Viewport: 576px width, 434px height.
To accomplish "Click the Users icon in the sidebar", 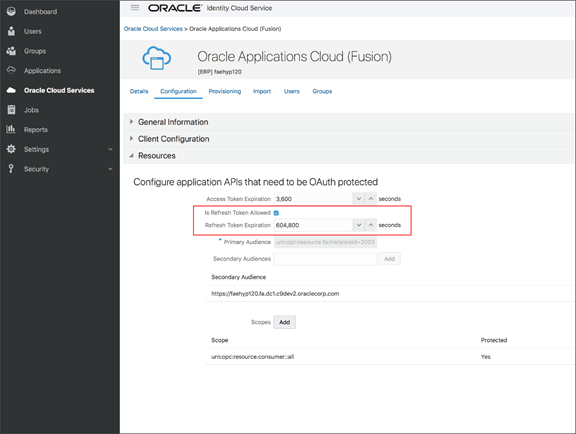I will click(11, 31).
